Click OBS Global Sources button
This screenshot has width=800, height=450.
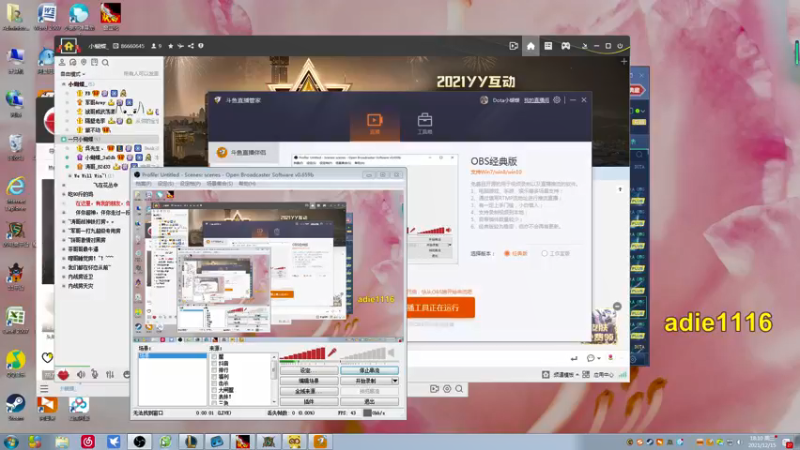point(309,391)
